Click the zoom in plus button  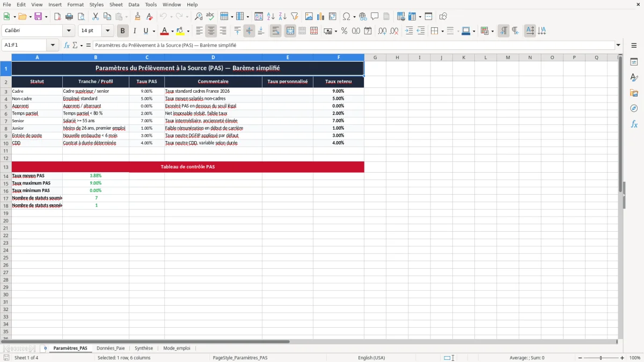(622, 358)
